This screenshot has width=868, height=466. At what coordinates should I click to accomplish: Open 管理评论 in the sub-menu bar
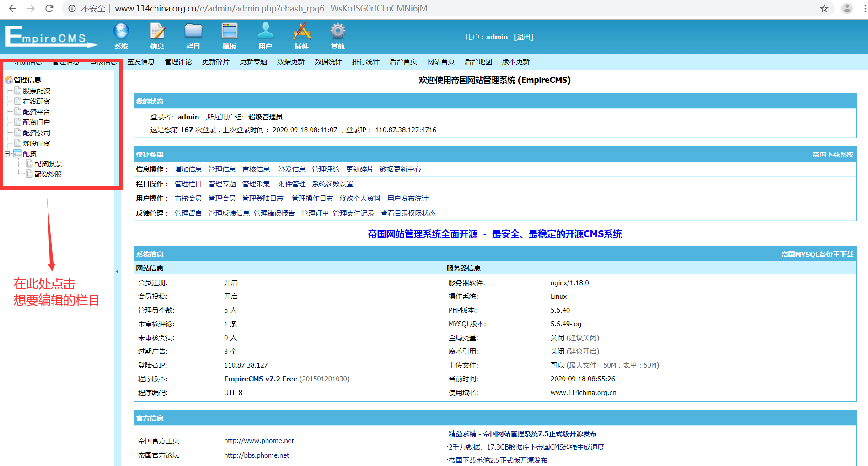pos(178,61)
